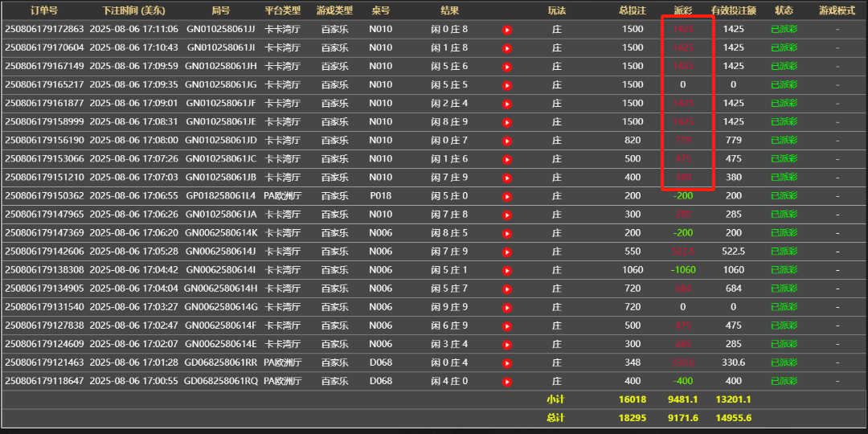
Task: Play result video for order 250806179156190
Action: [507, 141]
